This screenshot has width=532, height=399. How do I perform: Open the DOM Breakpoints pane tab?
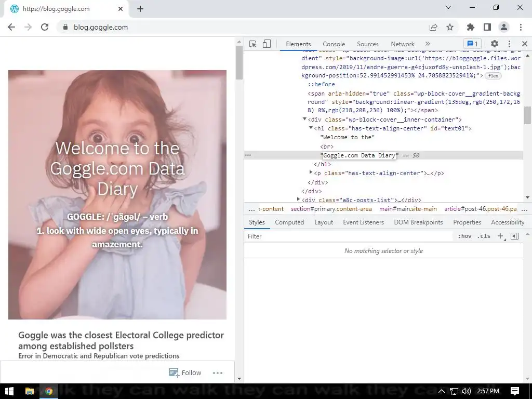click(418, 222)
